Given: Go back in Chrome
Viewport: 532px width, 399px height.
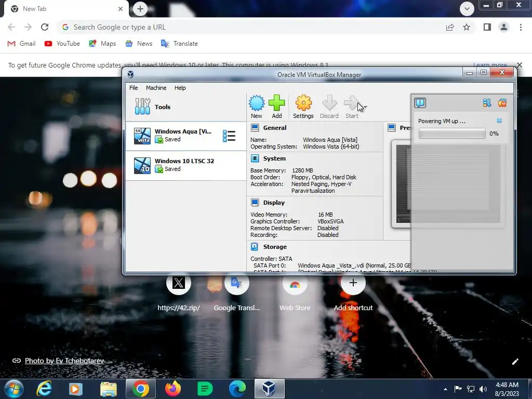Looking at the screenshot, I should pos(11,27).
